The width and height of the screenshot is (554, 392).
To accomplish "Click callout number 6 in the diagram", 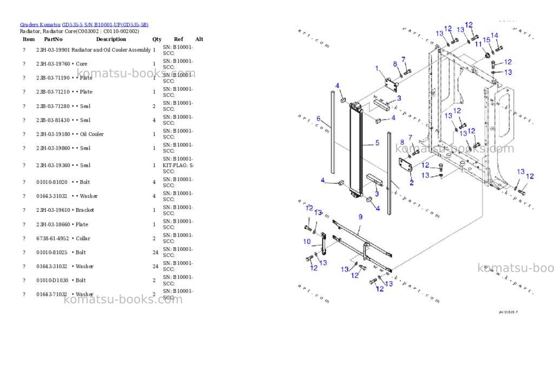I will coord(318,119).
